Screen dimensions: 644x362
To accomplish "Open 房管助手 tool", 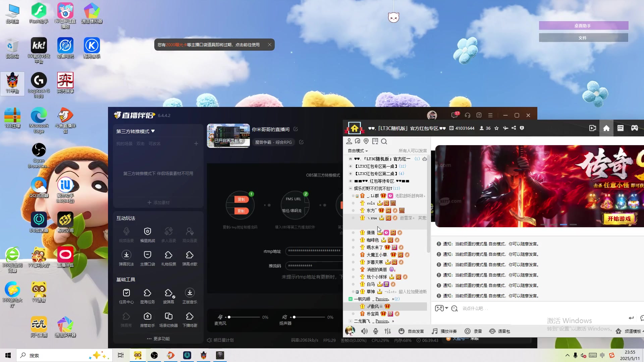I will coord(147,319).
